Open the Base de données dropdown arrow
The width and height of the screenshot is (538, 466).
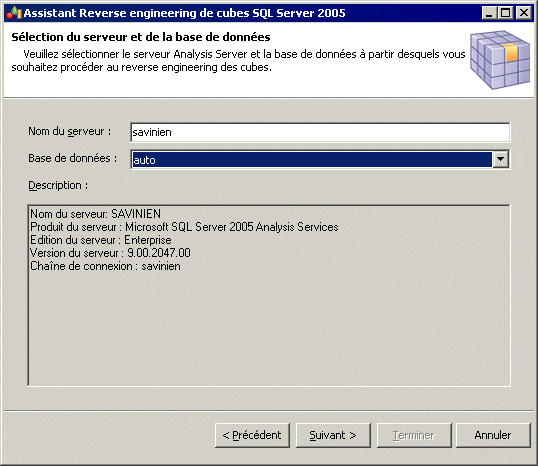(500, 159)
